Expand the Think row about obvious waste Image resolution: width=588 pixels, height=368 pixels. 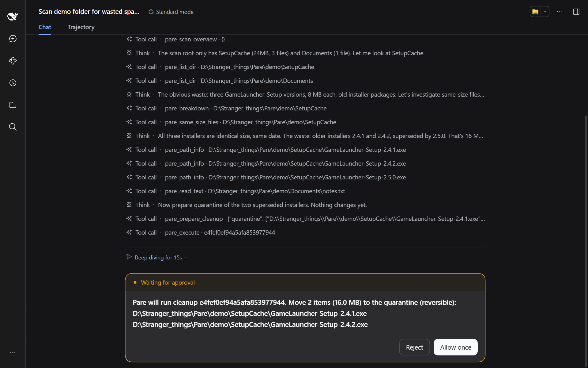click(305, 94)
